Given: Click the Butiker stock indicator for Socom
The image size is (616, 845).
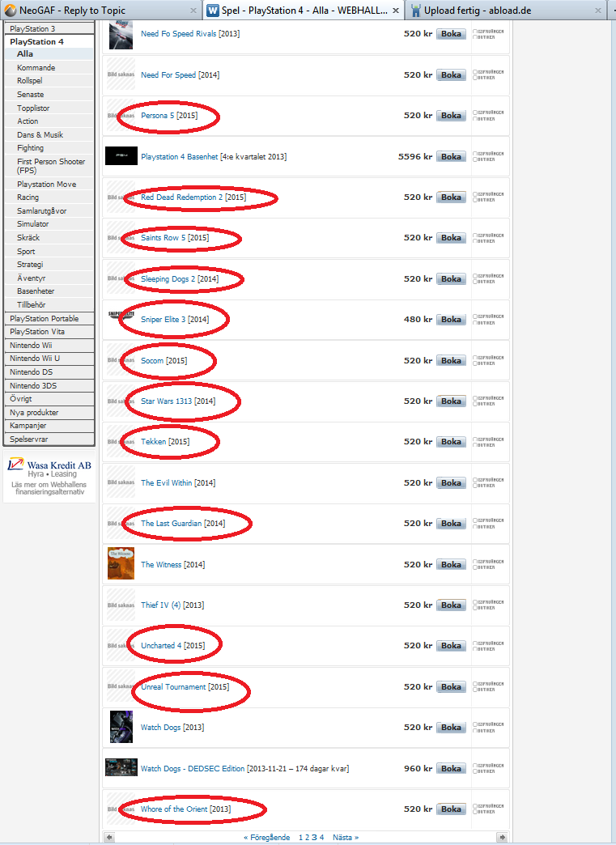Looking at the screenshot, I should click(x=484, y=363).
